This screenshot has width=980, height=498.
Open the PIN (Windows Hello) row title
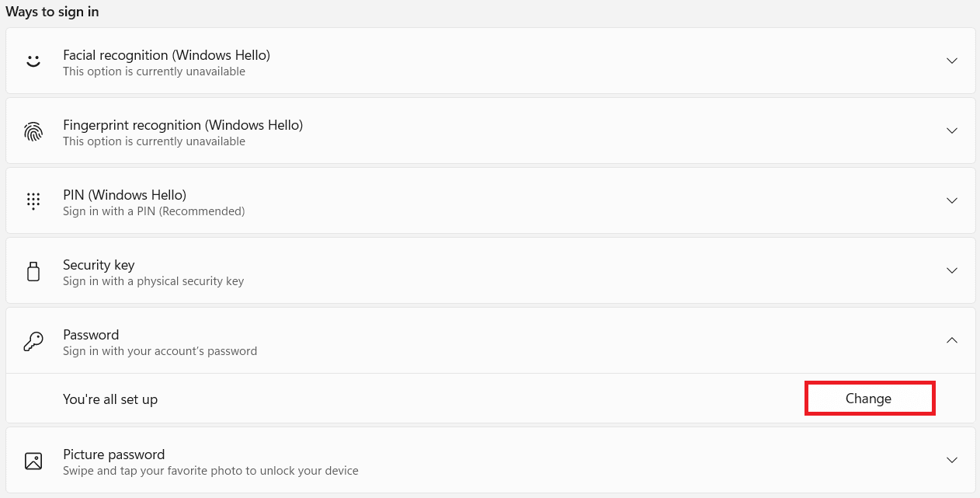tap(124, 195)
